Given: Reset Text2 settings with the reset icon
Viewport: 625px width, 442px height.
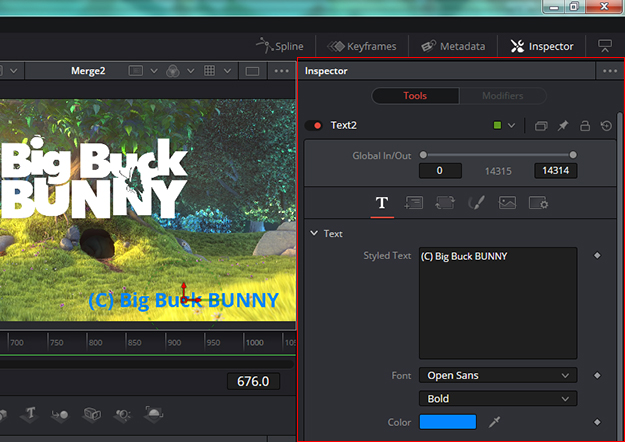Looking at the screenshot, I should (606, 126).
